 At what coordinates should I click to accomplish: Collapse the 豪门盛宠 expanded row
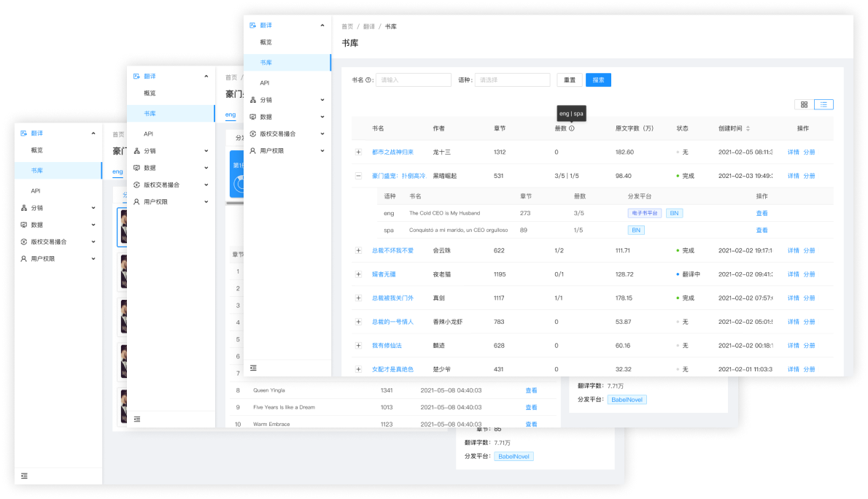pos(358,176)
